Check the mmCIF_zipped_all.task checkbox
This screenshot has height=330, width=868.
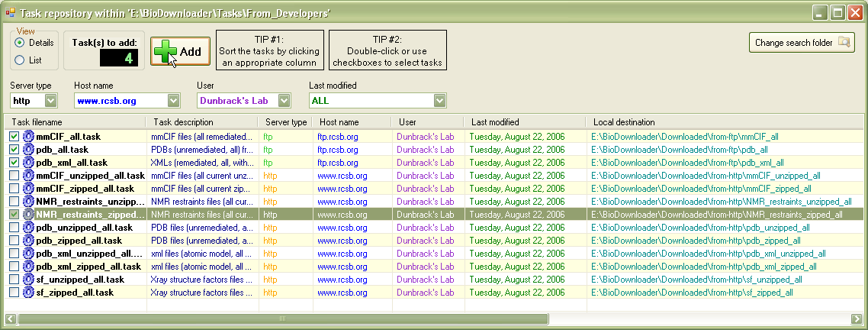[x=14, y=189]
